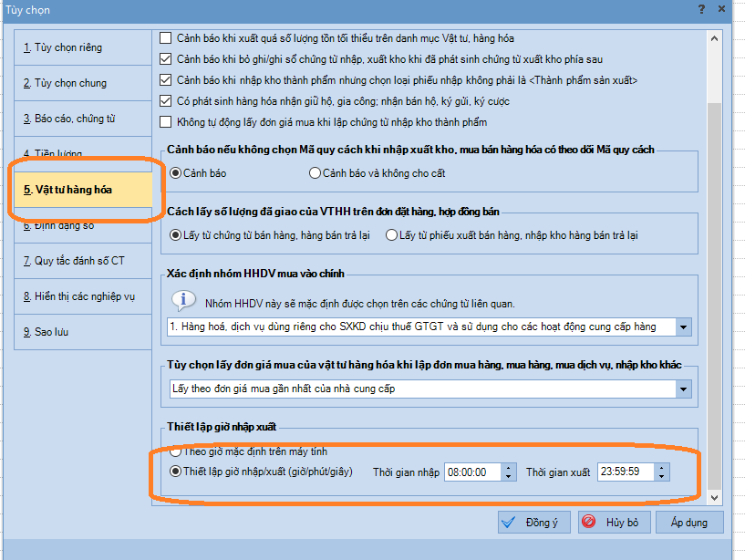Go to Quy tắc đánh số CT tab
Viewport: 745px width, 560px height.
pyautogui.click(x=80, y=260)
